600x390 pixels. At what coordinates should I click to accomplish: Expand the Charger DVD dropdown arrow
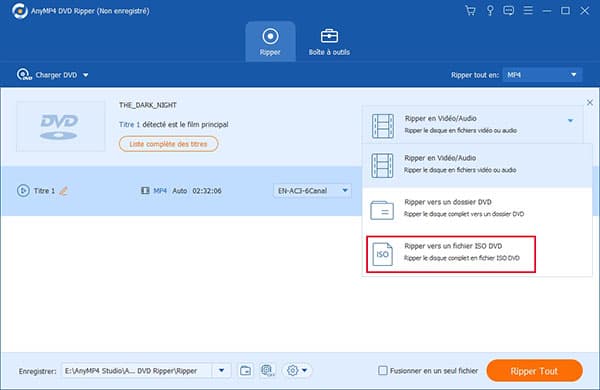(x=86, y=75)
